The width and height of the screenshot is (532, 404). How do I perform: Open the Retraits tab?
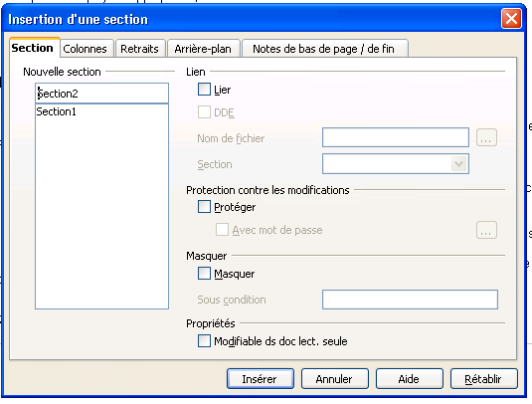point(139,49)
